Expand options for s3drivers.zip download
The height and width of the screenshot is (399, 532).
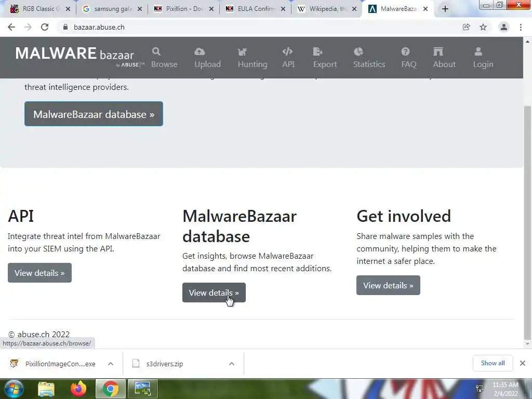tap(232, 364)
